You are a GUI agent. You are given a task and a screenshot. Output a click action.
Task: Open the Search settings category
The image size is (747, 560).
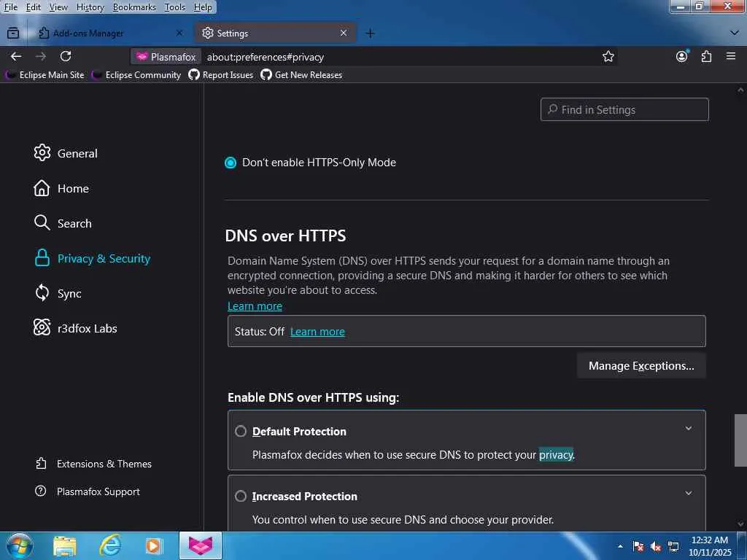(x=63, y=223)
